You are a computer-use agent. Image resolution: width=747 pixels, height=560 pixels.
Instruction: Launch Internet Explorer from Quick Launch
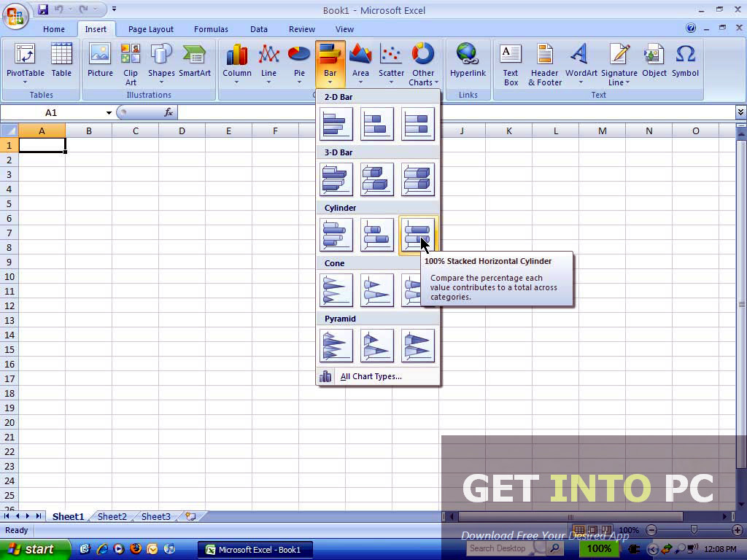point(102,549)
